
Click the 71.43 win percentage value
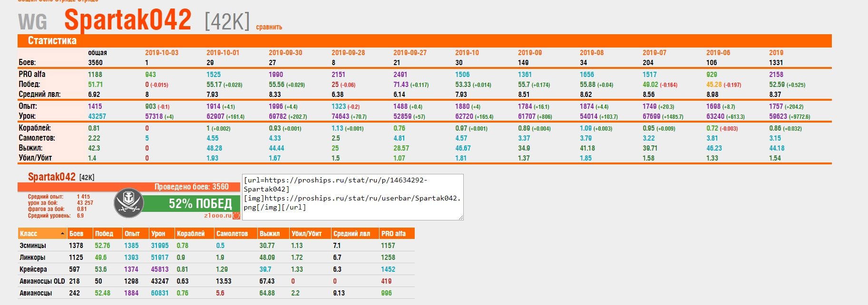[x=401, y=85]
